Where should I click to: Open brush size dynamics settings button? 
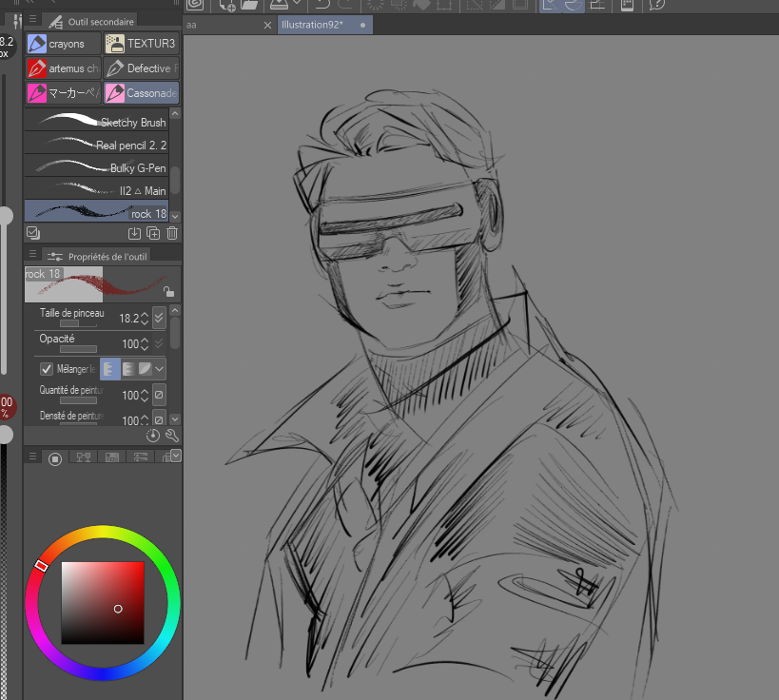[159, 318]
